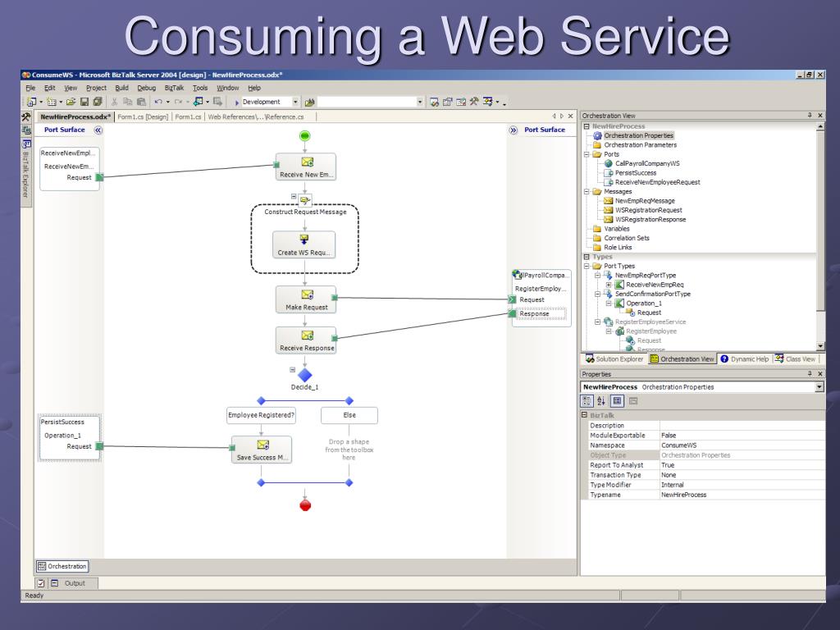
Task: Switch to Dynamic Help tab
Action: click(x=744, y=359)
